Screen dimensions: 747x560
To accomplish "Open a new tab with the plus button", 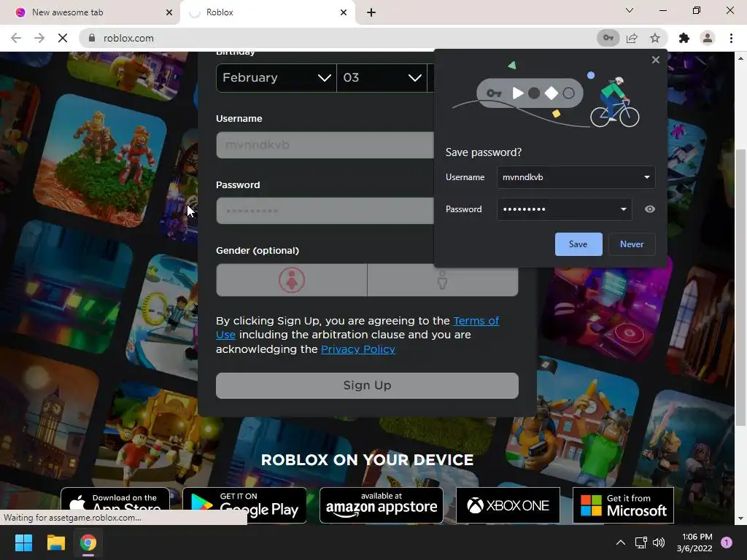I will pos(371,12).
